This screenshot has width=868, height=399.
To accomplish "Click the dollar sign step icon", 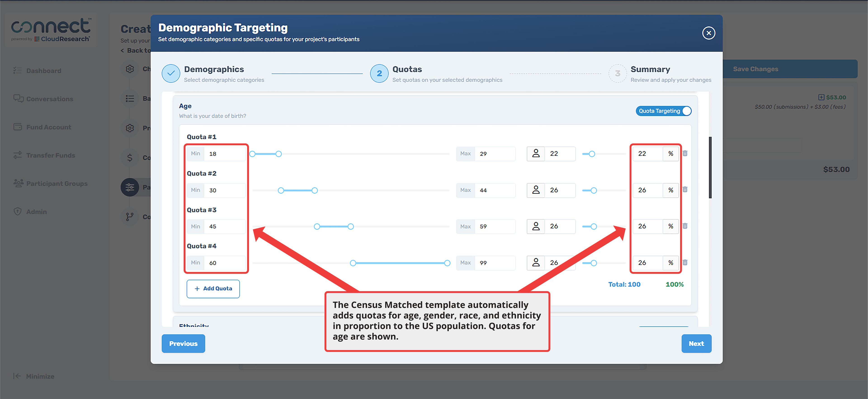I will pyautogui.click(x=130, y=157).
